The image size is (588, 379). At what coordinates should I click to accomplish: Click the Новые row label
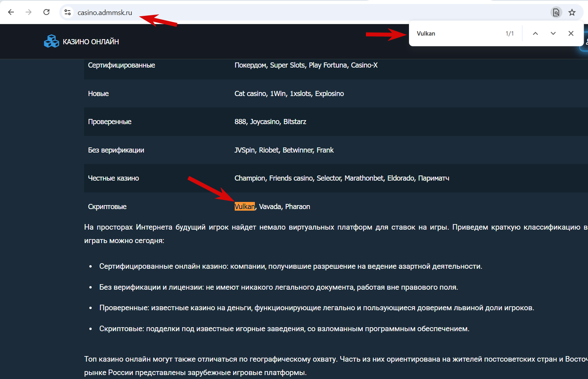(98, 94)
